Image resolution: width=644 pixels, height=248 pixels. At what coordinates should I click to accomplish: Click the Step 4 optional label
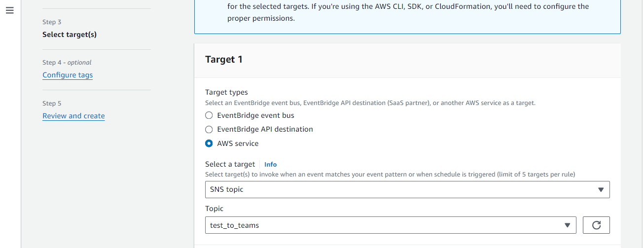click(67, 63)
